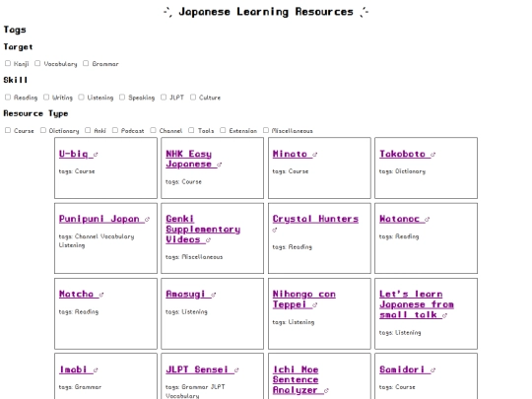Tick the Anki checkbox
Screen dimensions: 532x399
pos(88,130)
